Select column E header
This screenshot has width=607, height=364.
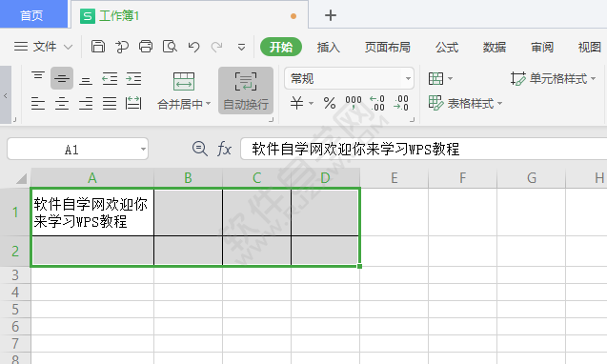pyautogui.click(x=395, y=178)
